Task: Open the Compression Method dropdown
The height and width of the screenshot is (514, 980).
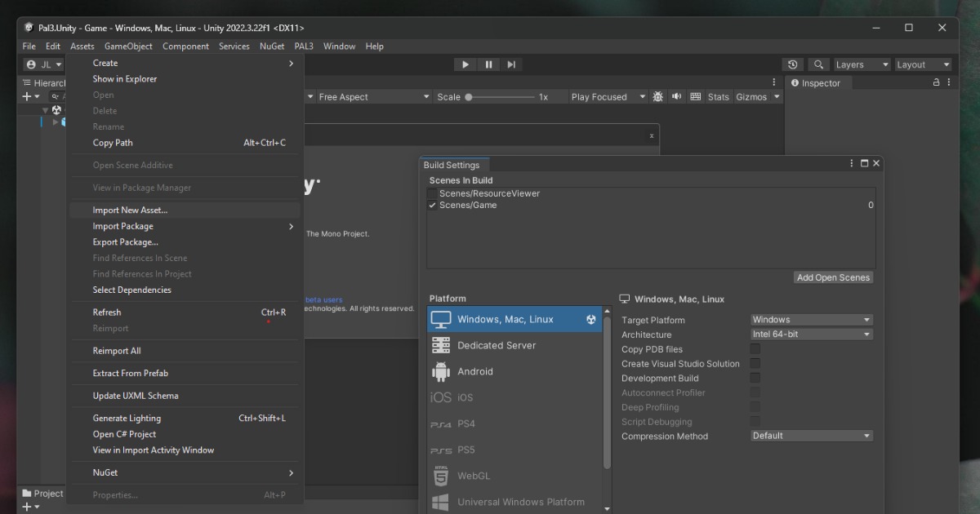Action: point(811,436)
